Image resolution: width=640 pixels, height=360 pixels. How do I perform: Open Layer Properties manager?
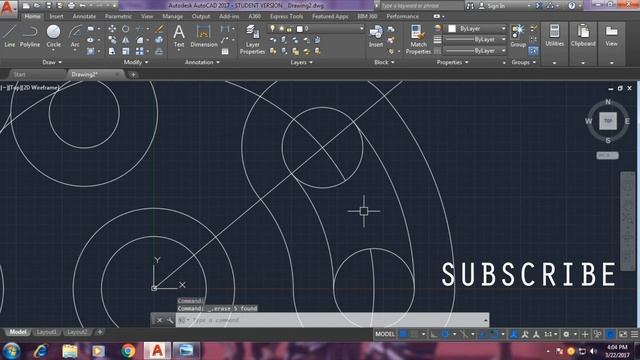pyautogui.click(x=252, y=39)
